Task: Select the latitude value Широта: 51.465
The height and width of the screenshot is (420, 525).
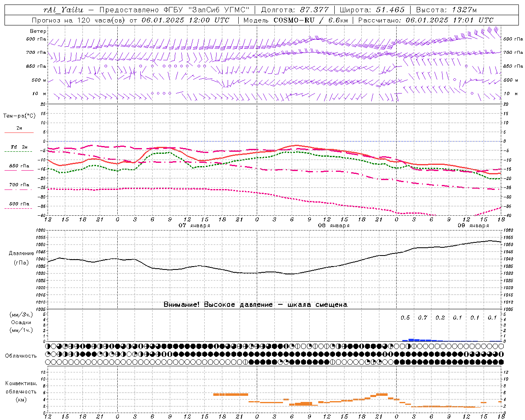Action: 372,10
